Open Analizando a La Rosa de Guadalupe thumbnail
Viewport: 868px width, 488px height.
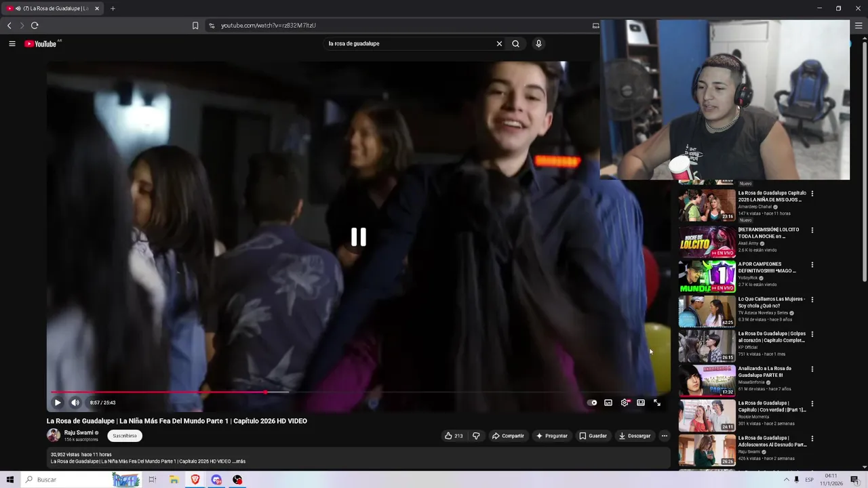pos(707,380)
